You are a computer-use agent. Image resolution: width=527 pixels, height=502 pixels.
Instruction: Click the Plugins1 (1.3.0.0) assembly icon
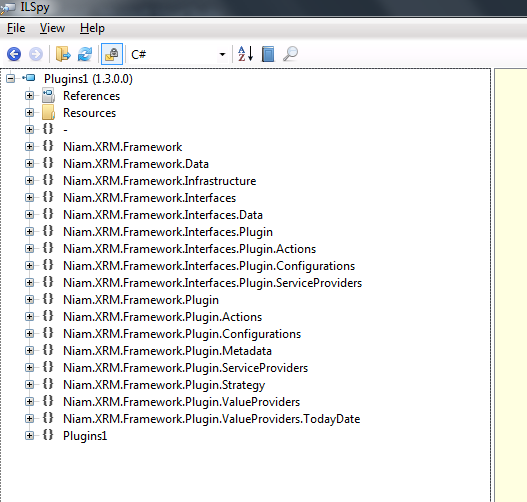click(29, 78)
